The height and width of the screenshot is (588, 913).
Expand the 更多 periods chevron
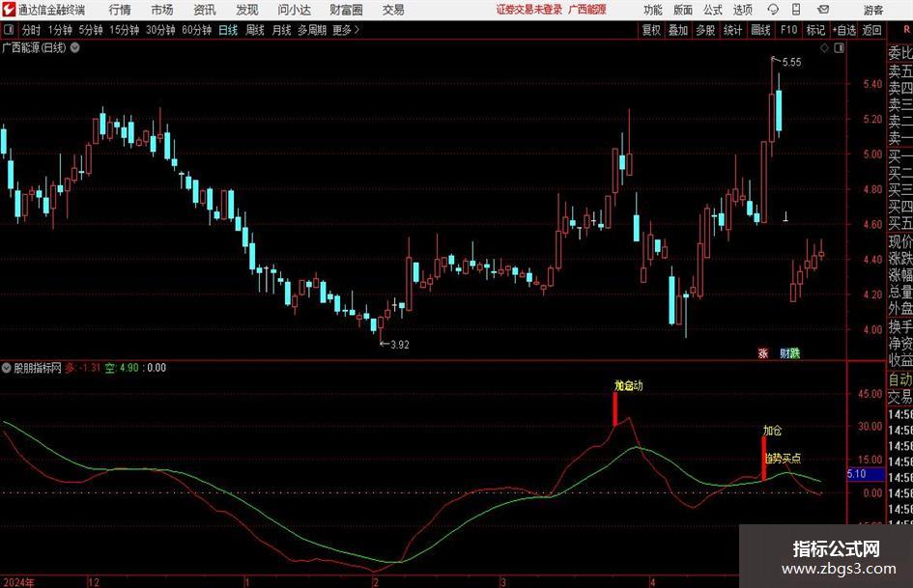click(357, 30)
